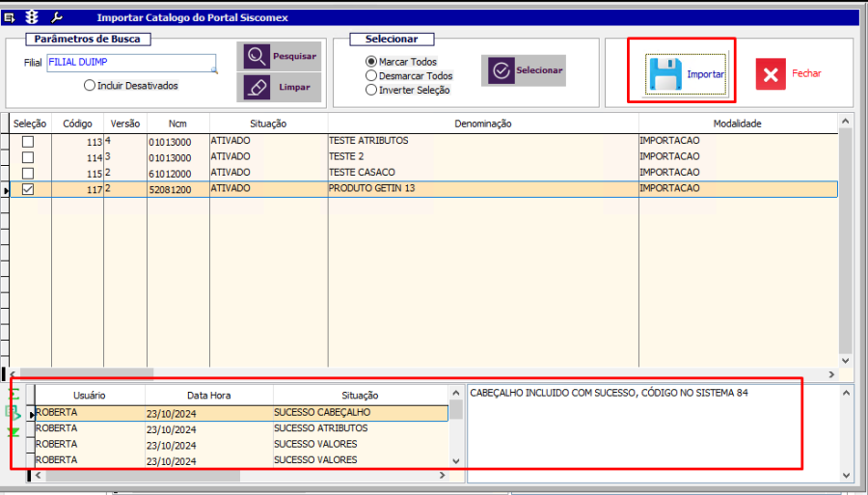Uncheck the selection box for code 117

pyautogui.click(x=28, y=189)
